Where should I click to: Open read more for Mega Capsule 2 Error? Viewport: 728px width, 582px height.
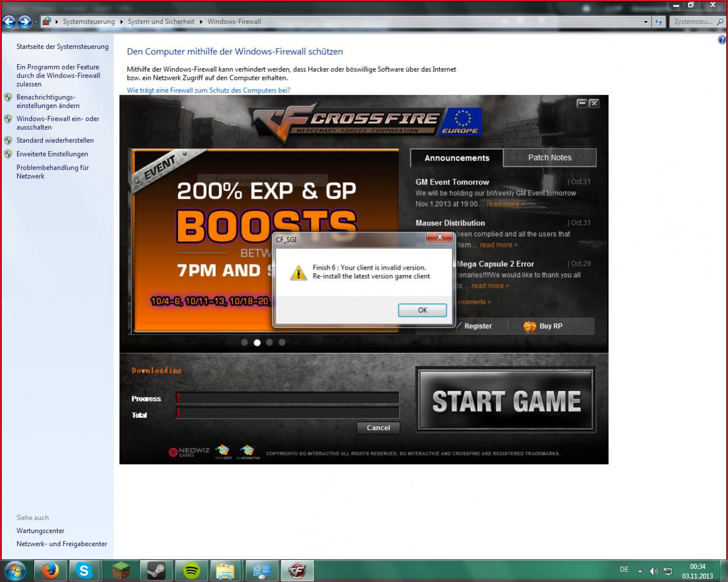(490, 286)
